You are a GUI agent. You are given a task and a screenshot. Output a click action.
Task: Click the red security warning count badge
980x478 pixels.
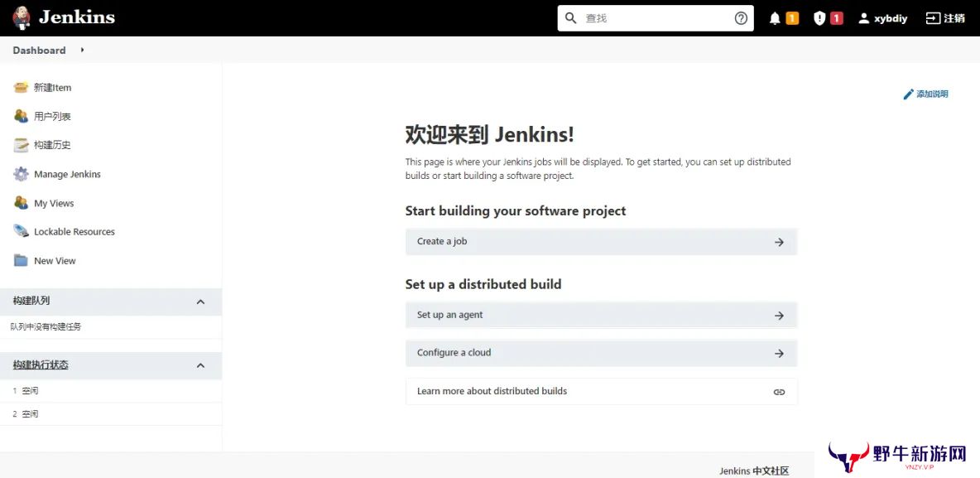point(837,18)
